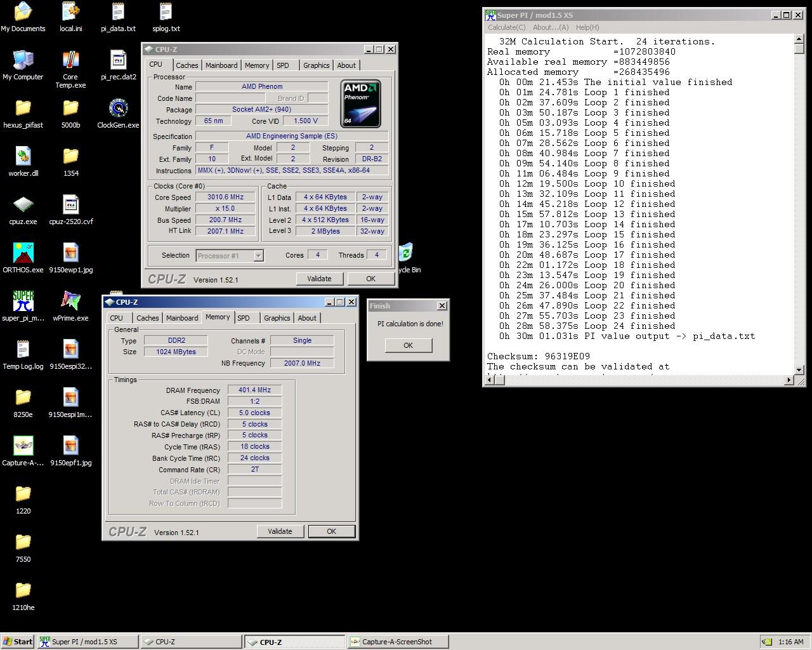The width and height of the screenshot is (812, 650).
Task: Open 9150ewp1.jpg image icon
Action: pos(70,258)
